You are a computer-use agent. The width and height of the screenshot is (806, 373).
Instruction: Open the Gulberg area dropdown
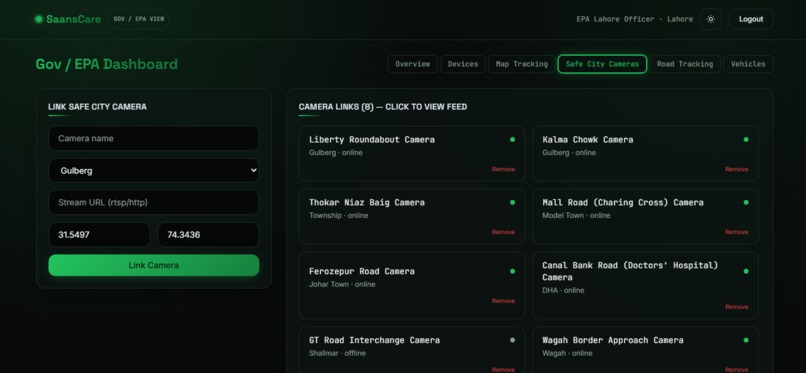point(154,171)
